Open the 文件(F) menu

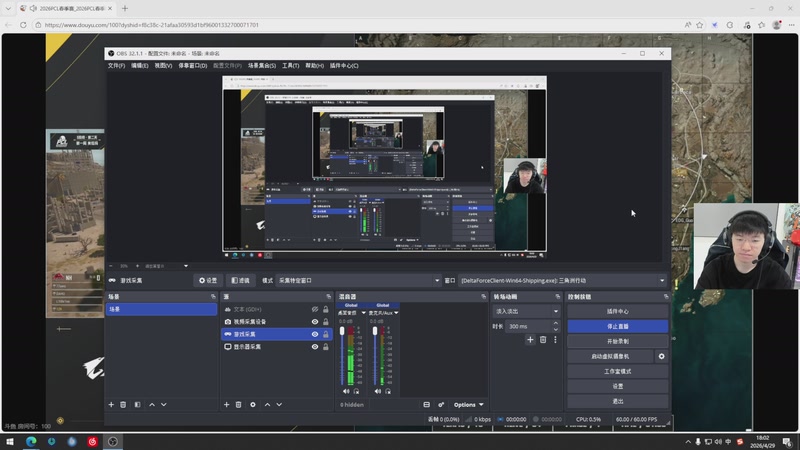point(116,66)
